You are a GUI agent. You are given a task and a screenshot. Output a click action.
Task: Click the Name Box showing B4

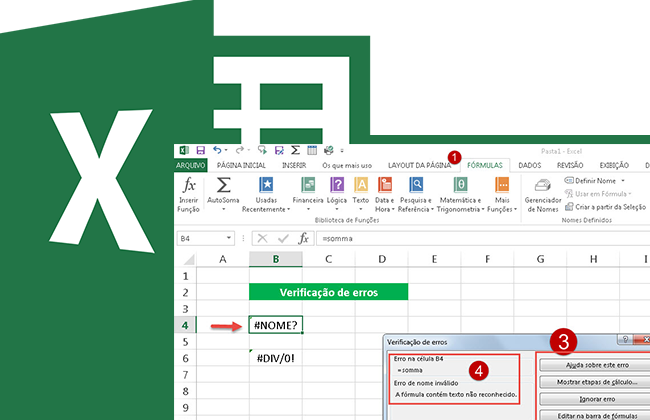tap(201, 238)
